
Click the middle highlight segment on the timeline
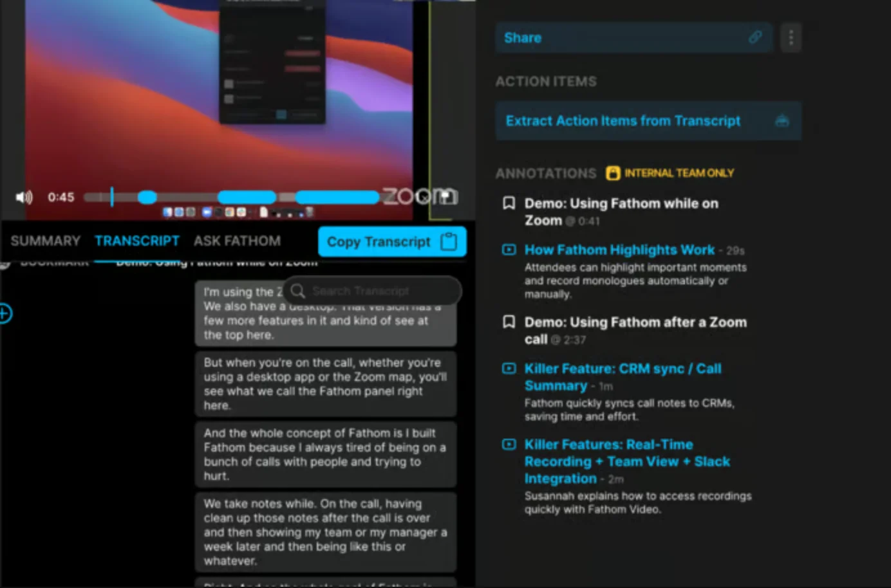coord(247,197)
